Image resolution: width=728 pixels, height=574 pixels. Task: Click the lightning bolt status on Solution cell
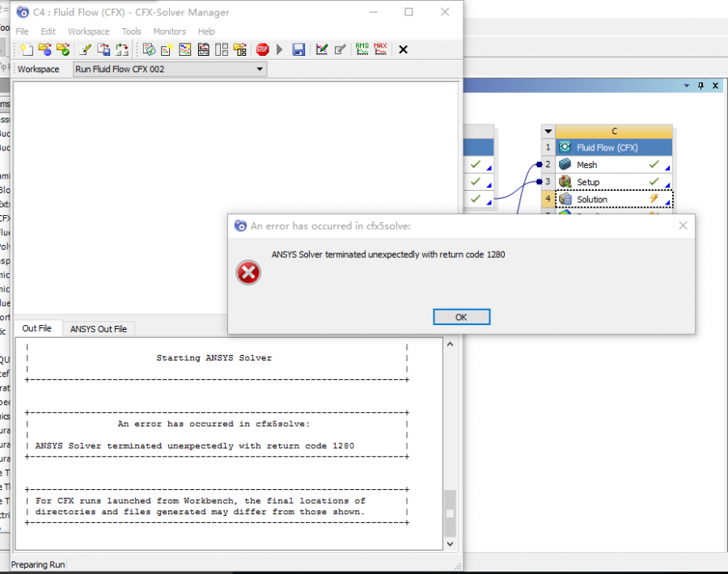[x=654, y=199]
